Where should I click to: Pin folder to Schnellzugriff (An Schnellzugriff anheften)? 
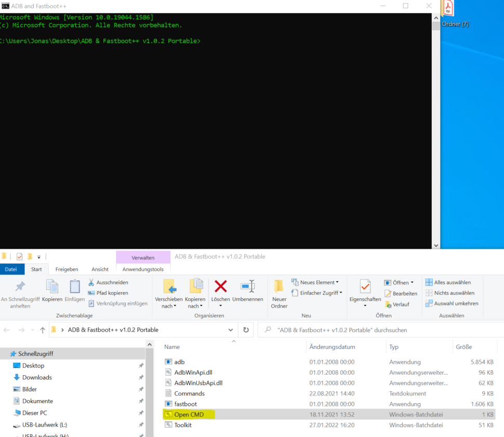tap(20, 294)
